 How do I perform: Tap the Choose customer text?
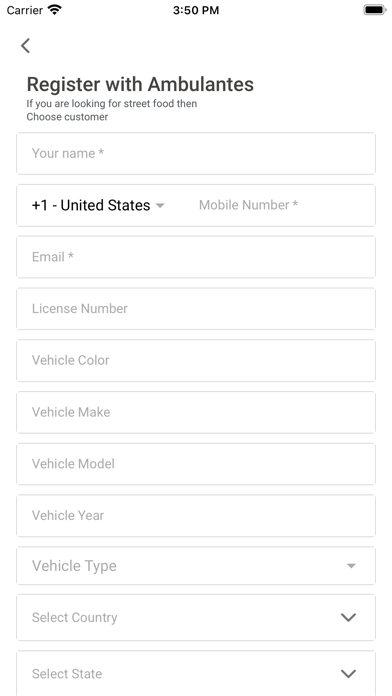(x=67, y=117)
